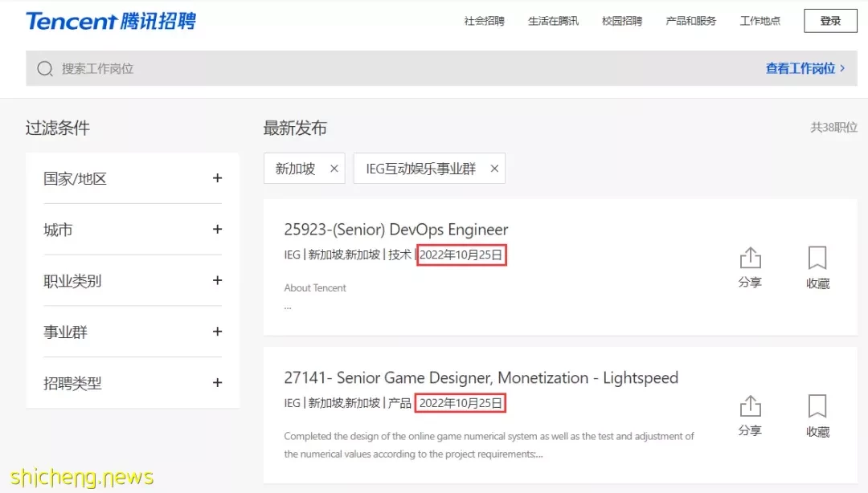Viewport: 868px width, 493px height.
Task: Share the Senior Game Designer job
Action: (750, 416)
